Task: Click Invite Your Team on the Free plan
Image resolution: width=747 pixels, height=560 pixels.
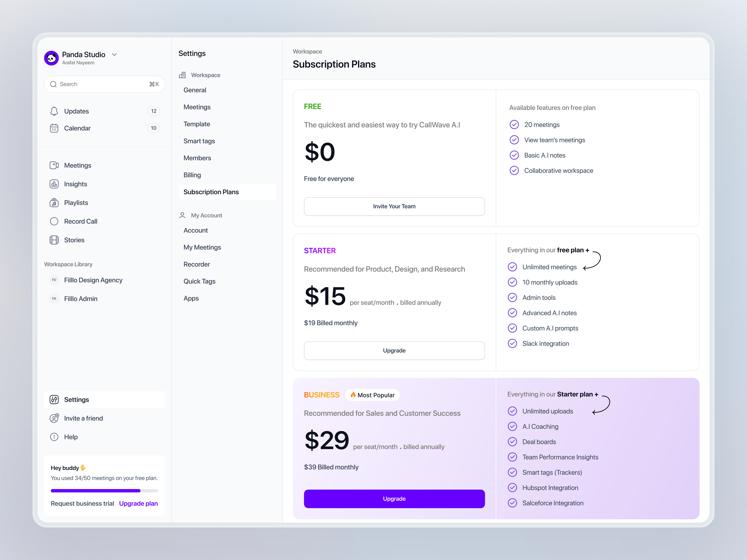Action: pos(394,206)
